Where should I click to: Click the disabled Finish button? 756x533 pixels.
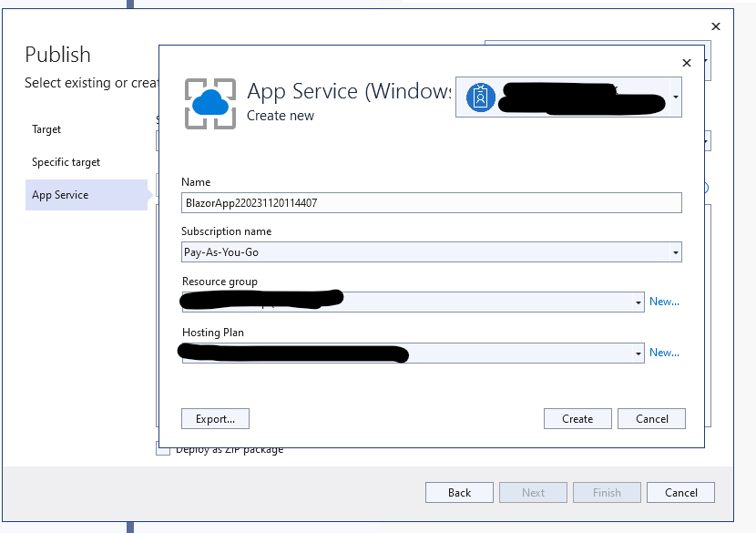[607, 493]
